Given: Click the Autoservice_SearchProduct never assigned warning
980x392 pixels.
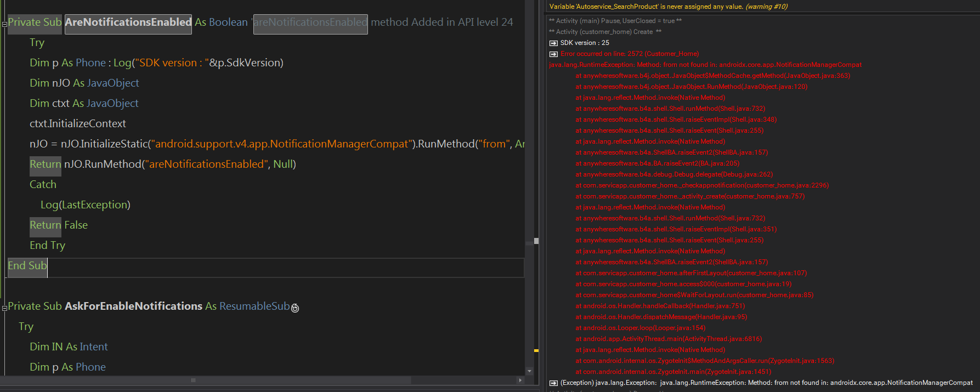Looking at the screenshot, I should point(668,7).
